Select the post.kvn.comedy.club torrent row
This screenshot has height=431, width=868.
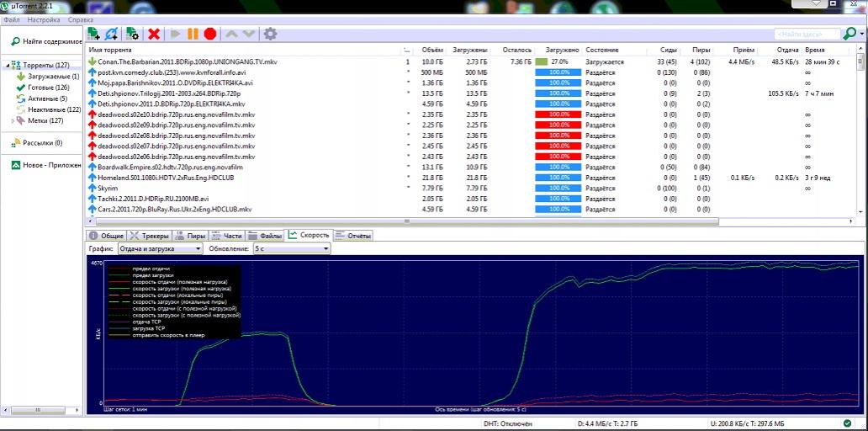(x=472, y=72)
